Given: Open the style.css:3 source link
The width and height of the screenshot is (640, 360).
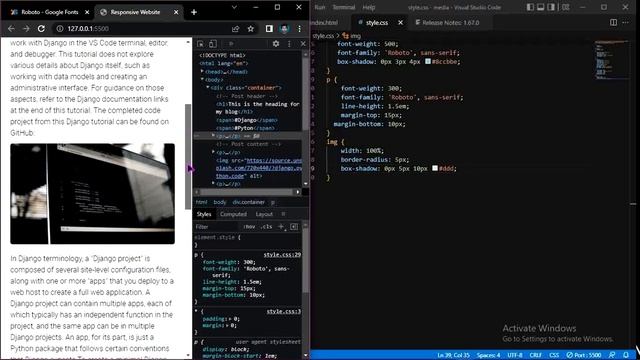Looking at the screenshot, I should (x=284, y=311).
